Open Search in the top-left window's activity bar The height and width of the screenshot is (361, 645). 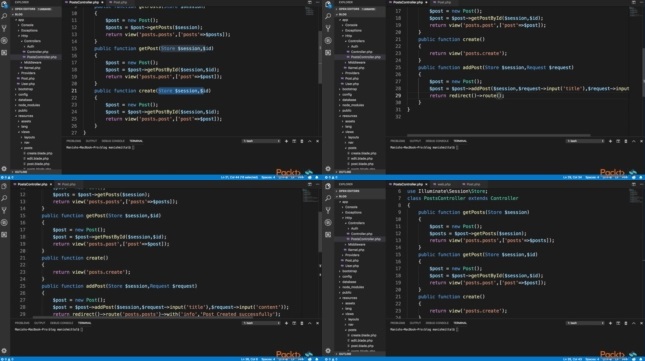(x=5, y=16)
